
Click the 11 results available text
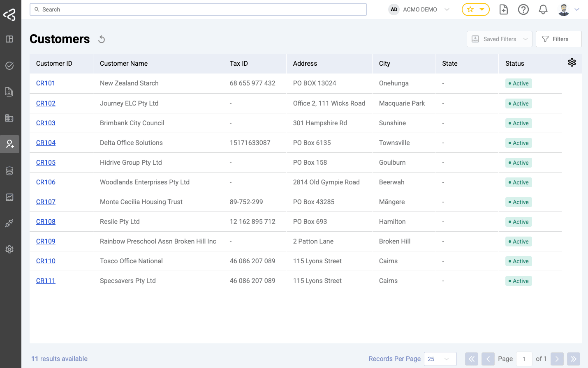pyautogui.click(x=59, y=359)
